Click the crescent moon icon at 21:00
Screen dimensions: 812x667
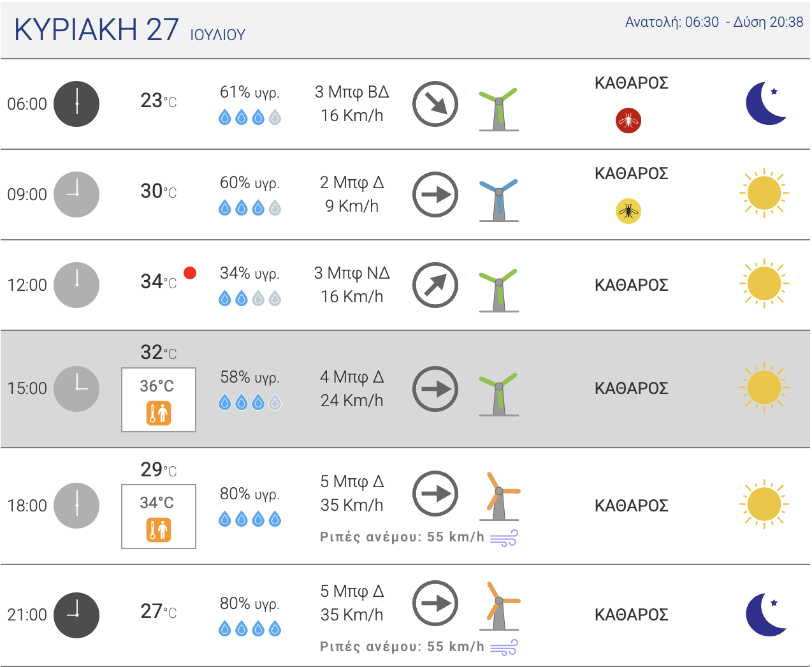pyautogui.click(x=766, y=615)
